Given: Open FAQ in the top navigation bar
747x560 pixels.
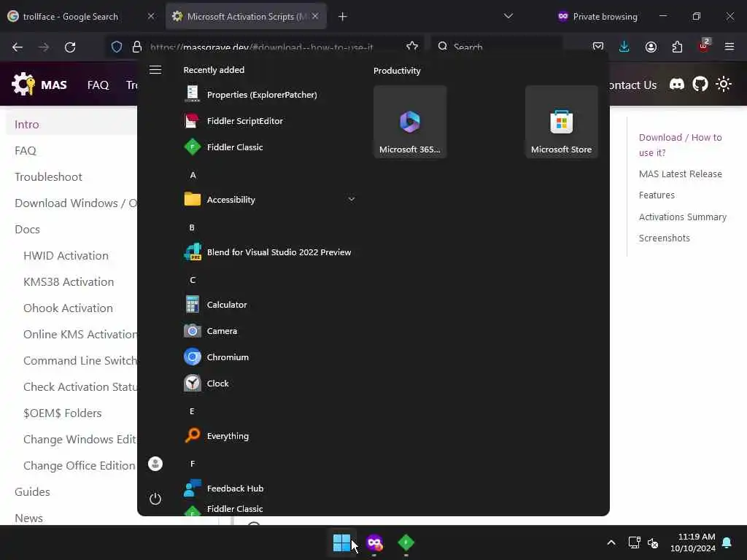Looking at the screenshot, I should tap(98, 85).
